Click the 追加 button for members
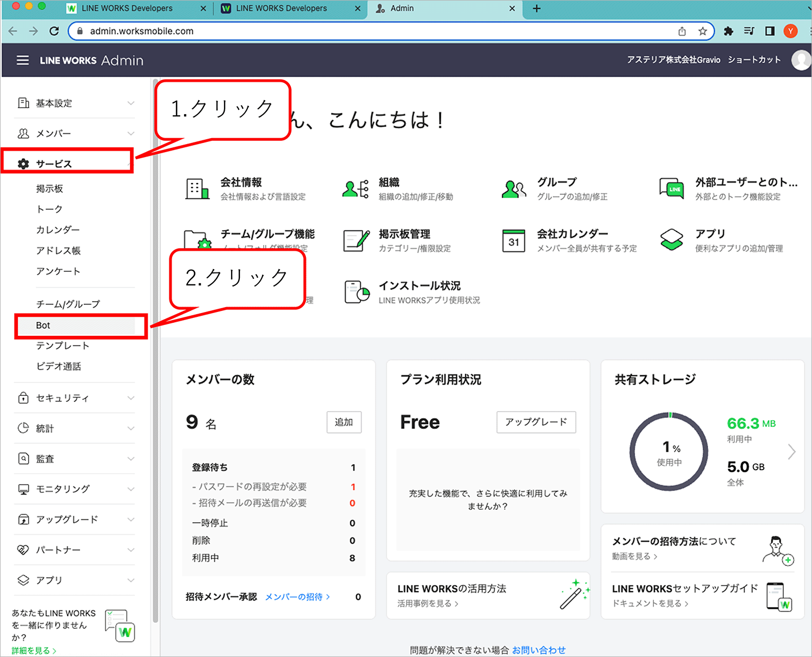This screenshot has width=812, height=657. (344, 422)
